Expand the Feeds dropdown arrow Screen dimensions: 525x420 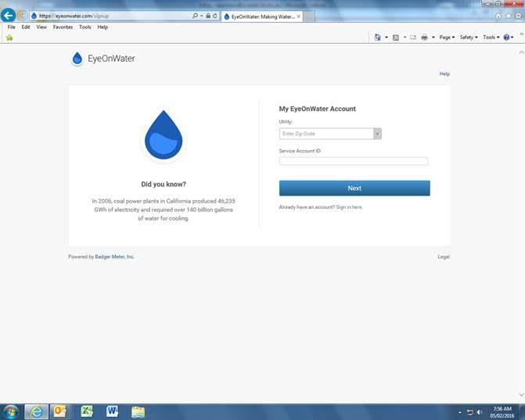coord(405,37)
